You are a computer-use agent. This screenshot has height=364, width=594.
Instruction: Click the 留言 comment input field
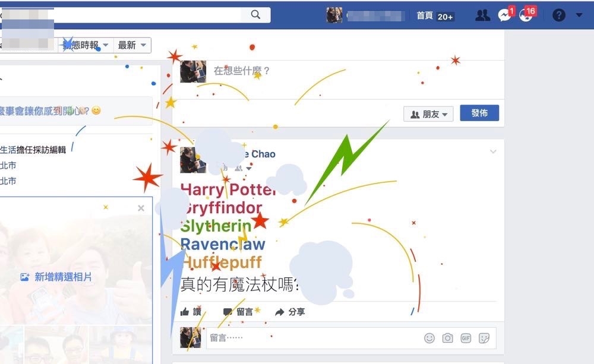[314, 338]
